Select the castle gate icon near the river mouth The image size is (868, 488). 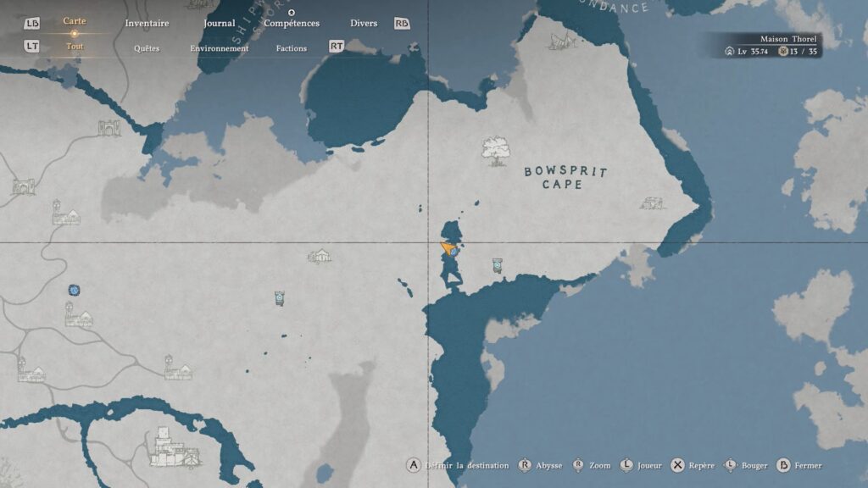point(109,128)
